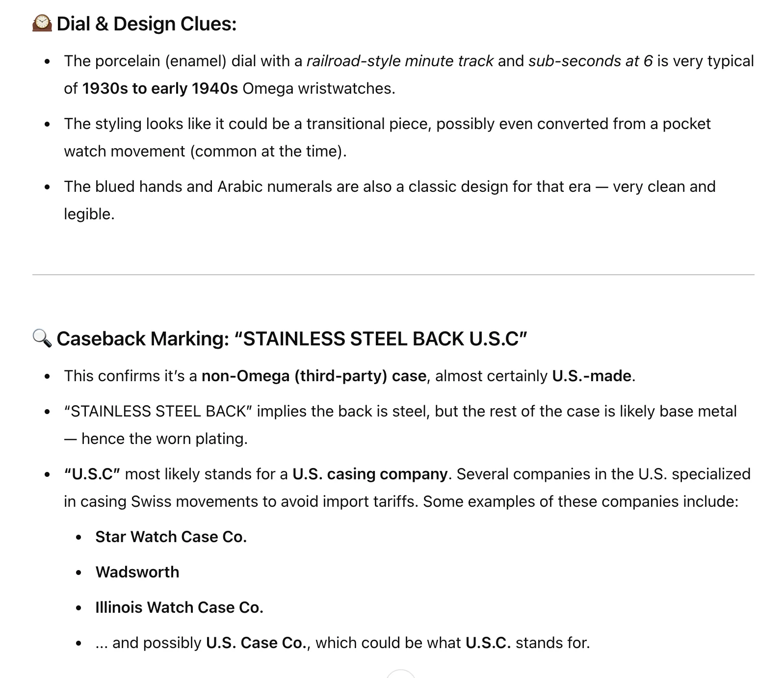This screenshot has height=678, width=784.
Task: Click the bold "U.S.-made" text
Action: click(x=592, y=376)
